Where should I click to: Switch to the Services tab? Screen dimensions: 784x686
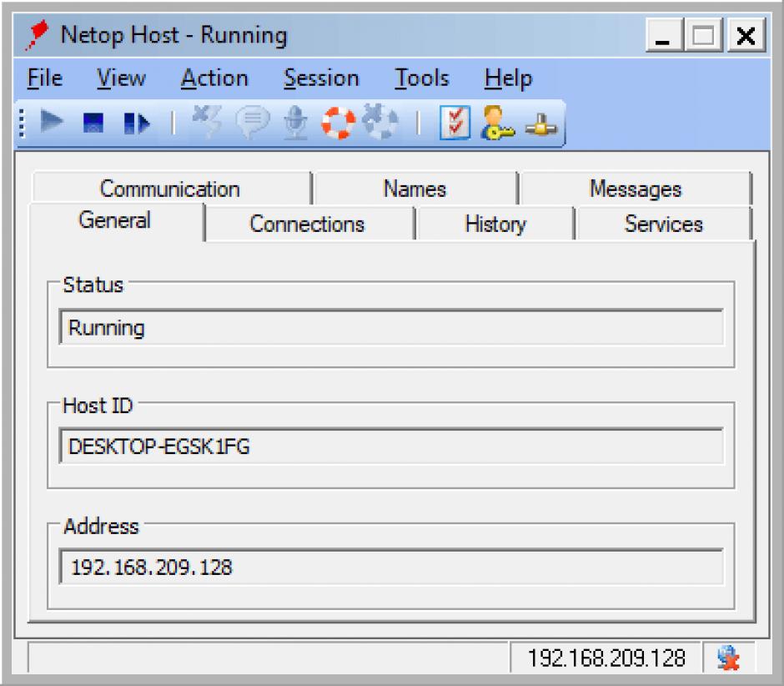pos(664,224)
